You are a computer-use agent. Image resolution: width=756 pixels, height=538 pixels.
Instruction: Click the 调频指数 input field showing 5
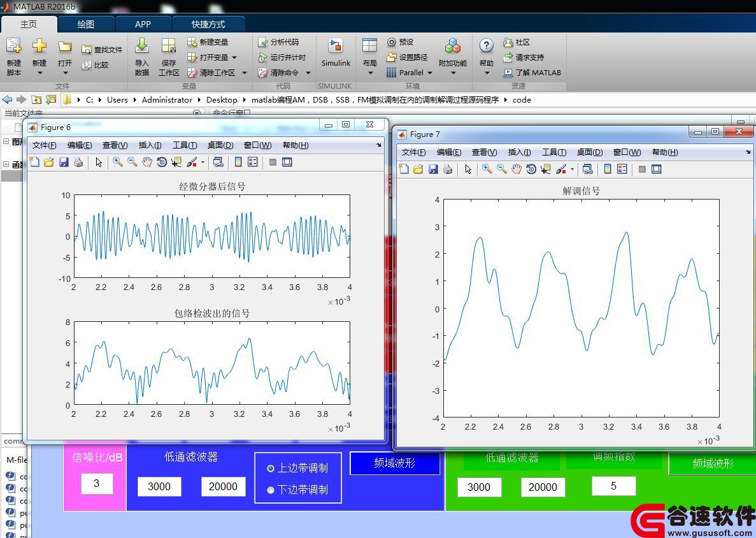click(x=614, y=486)
